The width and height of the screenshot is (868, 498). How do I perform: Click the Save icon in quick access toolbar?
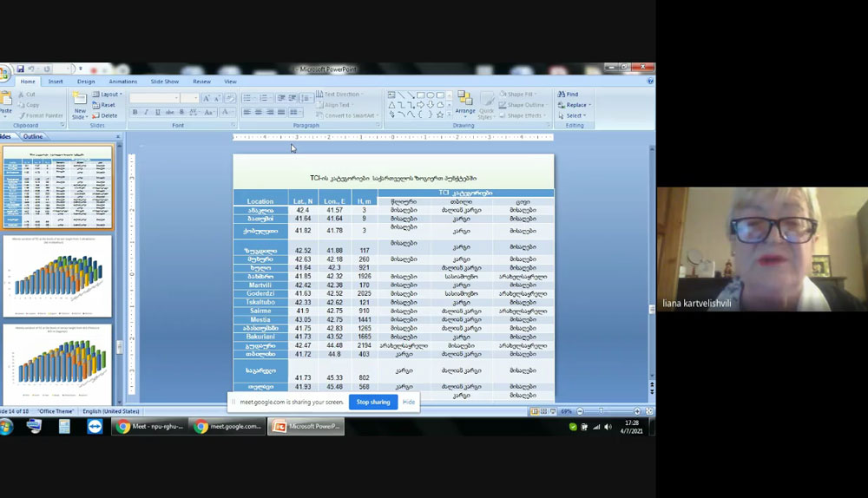tap(20, 69)
